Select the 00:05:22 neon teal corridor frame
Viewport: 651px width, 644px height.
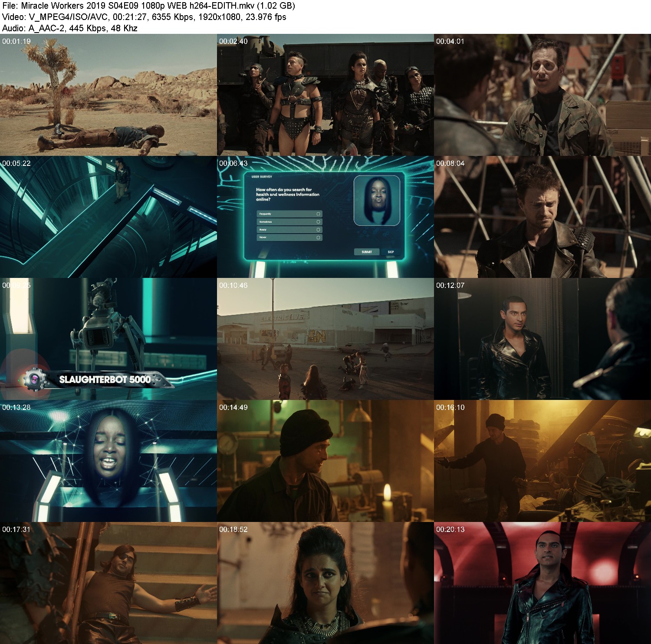point(108,217)
